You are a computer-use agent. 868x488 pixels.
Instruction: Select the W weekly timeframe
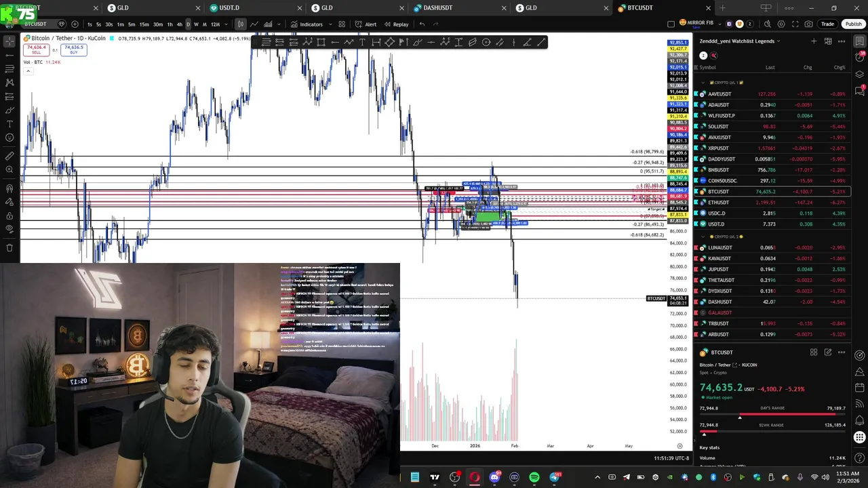pos(197,24)
